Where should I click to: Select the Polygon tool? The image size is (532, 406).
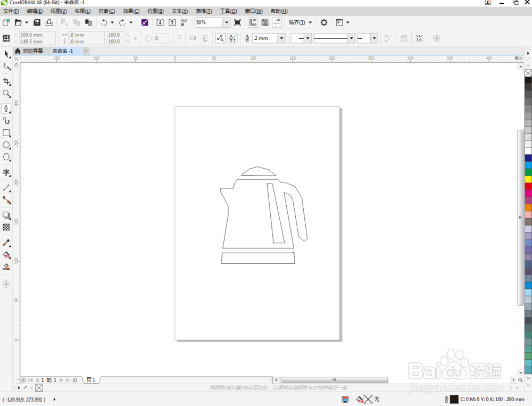(6, 157)
